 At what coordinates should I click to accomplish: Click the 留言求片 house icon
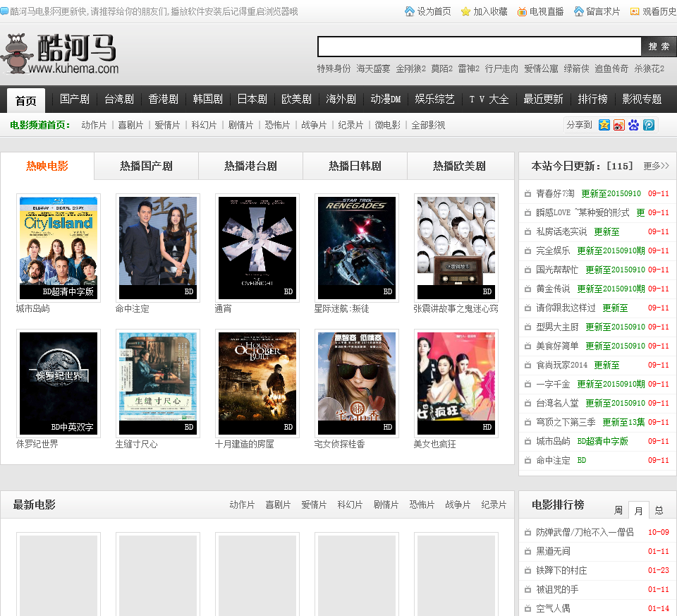[x=578, y=11]
